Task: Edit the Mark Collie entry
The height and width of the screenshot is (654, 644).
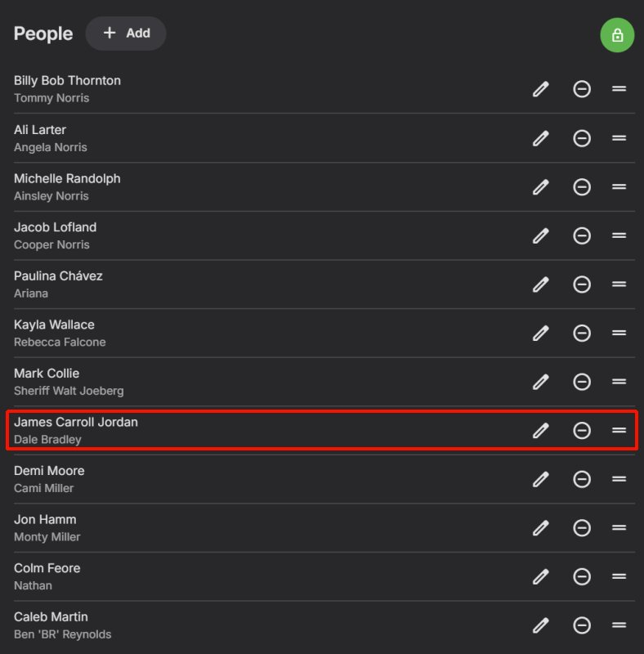Action: [540, 382]
